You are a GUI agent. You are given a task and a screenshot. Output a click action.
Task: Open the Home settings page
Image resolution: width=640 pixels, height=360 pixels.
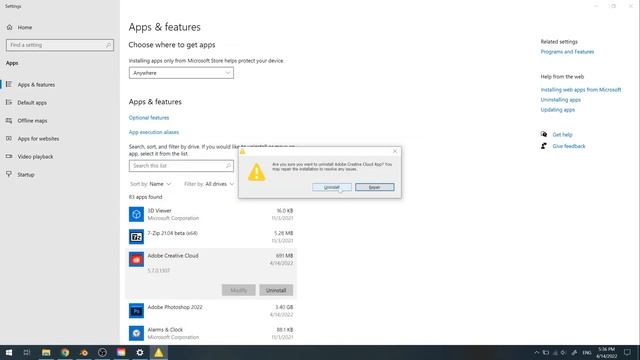(24, 27)
